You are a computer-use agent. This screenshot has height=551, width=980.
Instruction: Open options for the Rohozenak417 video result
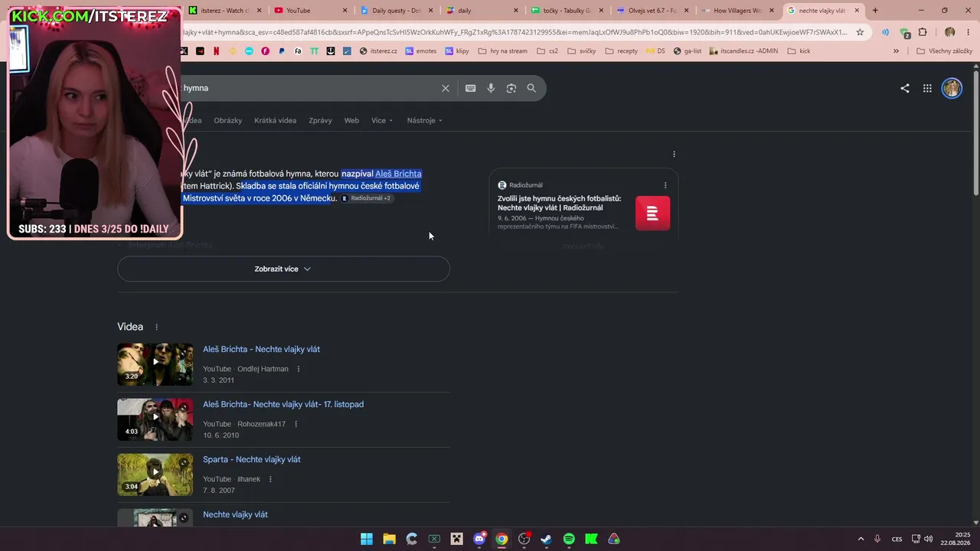296,424
